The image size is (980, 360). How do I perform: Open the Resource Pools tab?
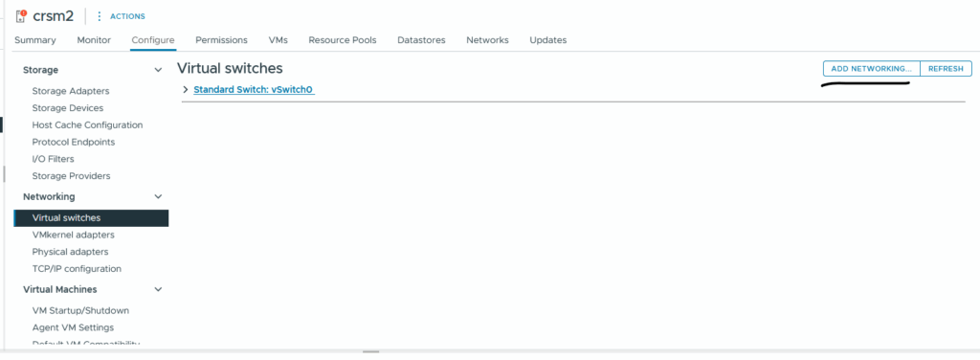click(343, 40)
